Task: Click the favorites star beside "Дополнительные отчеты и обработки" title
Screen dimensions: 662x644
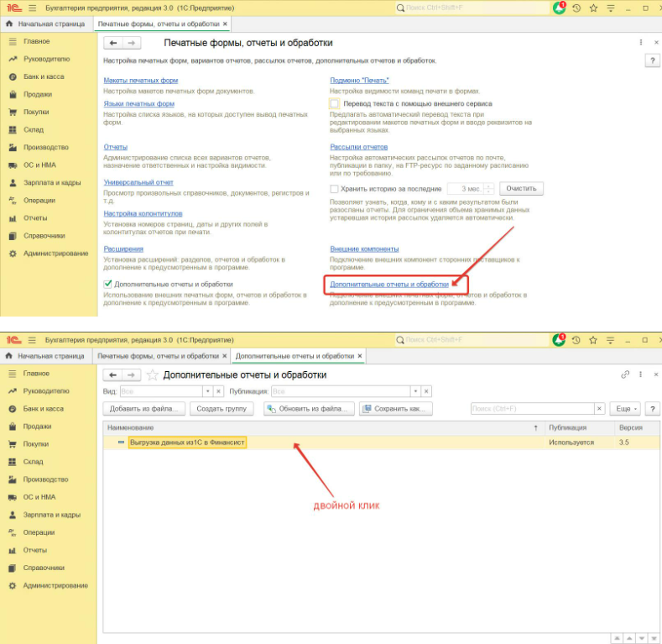Action: point(152,375)
